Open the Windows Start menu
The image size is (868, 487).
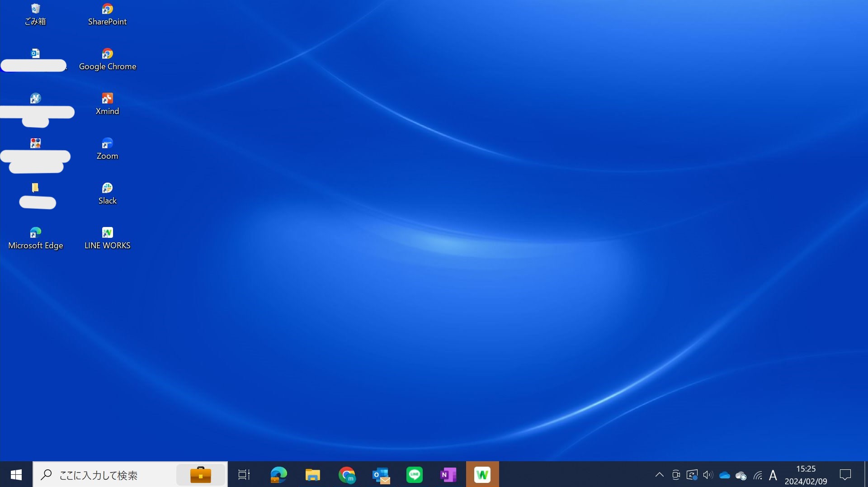(x=16, y=474)
